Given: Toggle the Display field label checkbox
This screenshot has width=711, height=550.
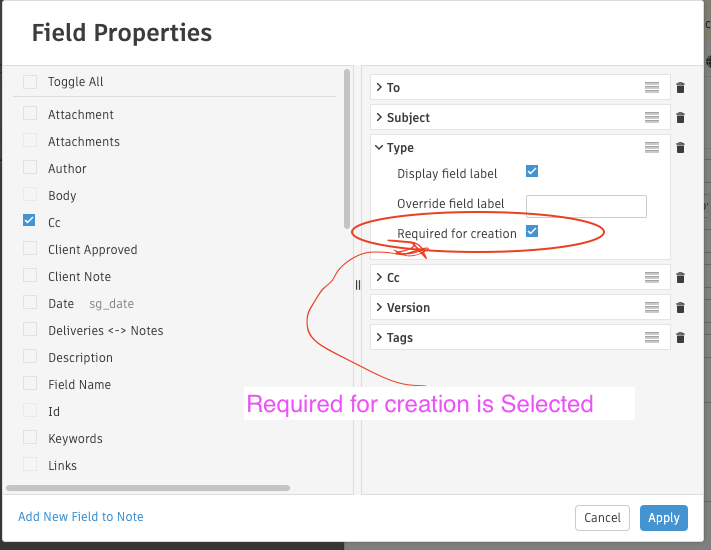Looking at the screenshot, I should point(532,172).
